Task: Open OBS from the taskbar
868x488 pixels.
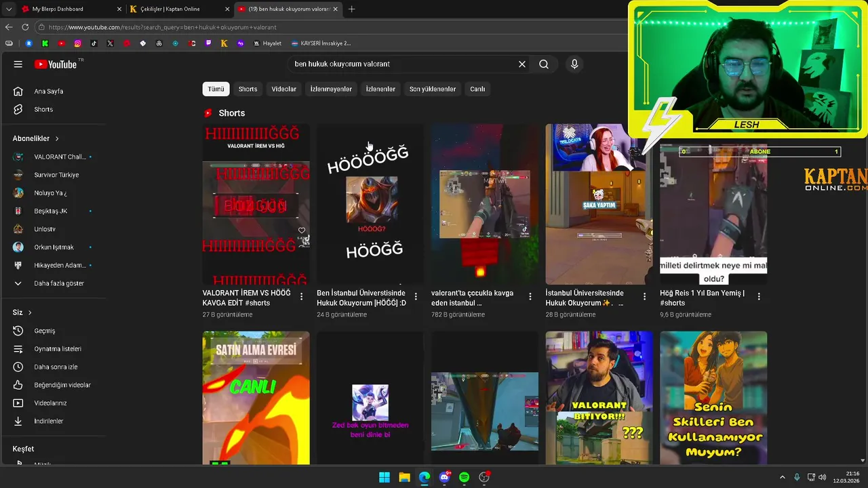Action: tap(484, 477)
